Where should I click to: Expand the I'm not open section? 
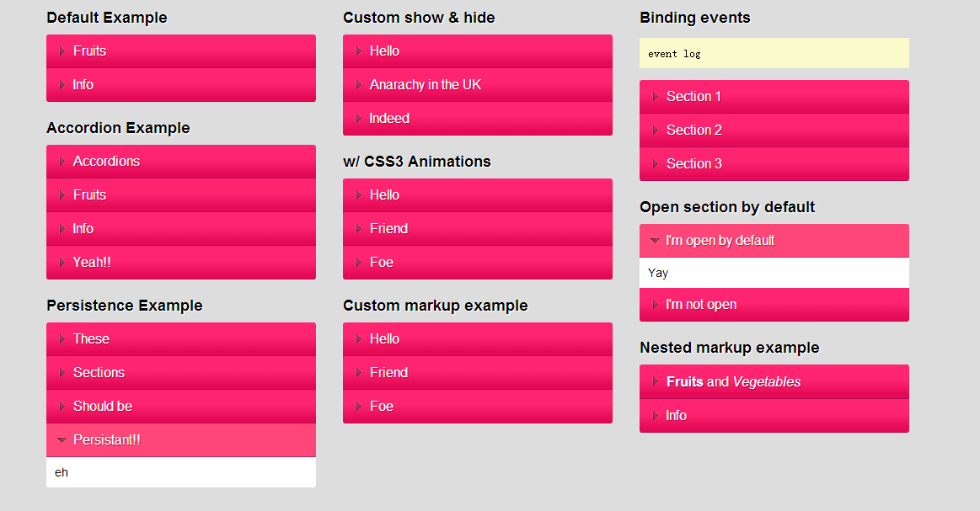[x=774, y=305]
